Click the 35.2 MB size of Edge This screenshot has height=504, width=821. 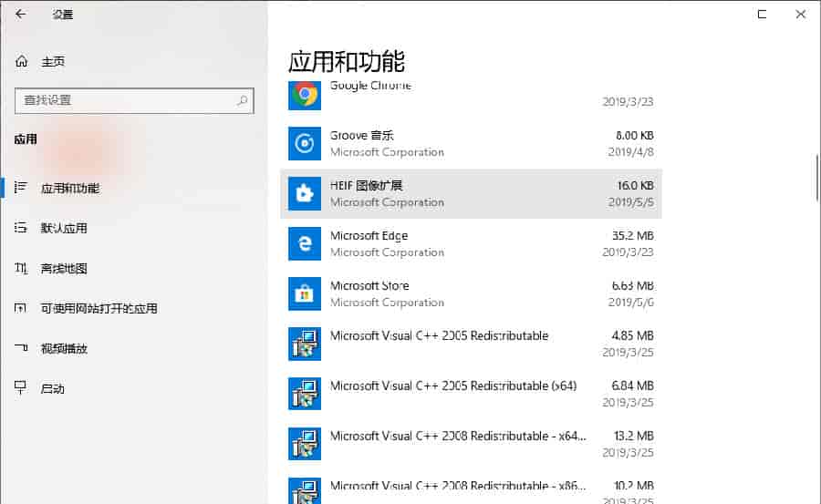633,235
